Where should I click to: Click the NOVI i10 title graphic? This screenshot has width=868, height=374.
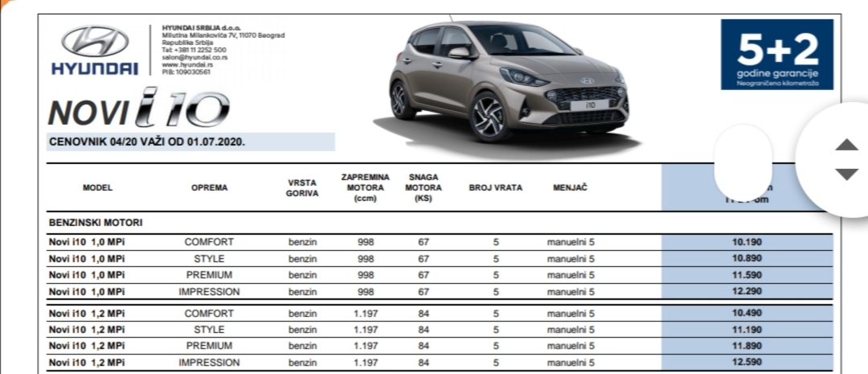[138, 109]
